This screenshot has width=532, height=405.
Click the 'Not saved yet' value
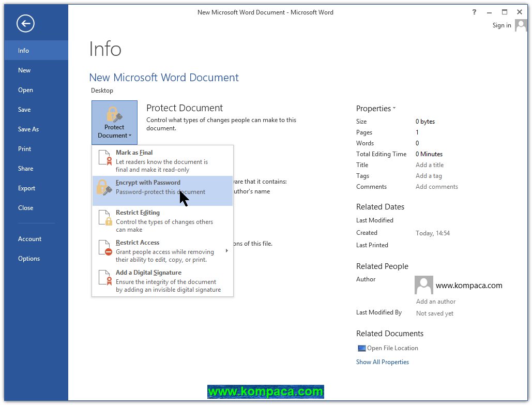tap(435, 313)
